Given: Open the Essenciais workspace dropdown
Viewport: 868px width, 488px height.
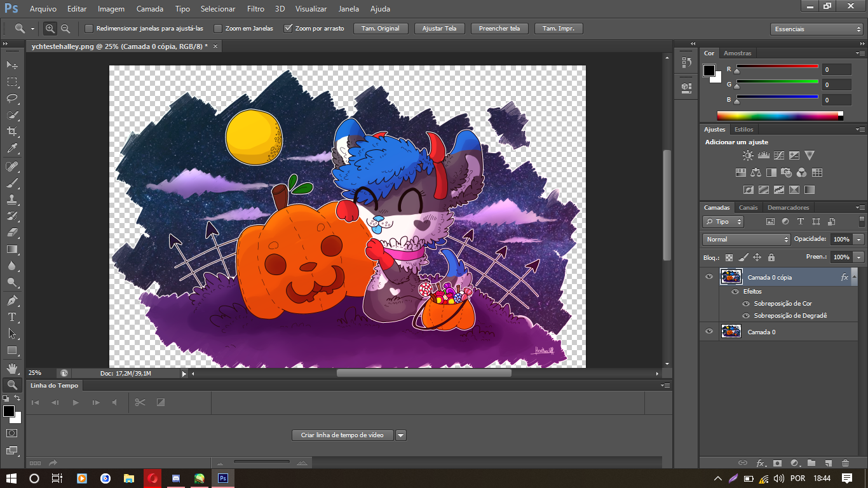Looking at the screenshot, I should 817,29.
